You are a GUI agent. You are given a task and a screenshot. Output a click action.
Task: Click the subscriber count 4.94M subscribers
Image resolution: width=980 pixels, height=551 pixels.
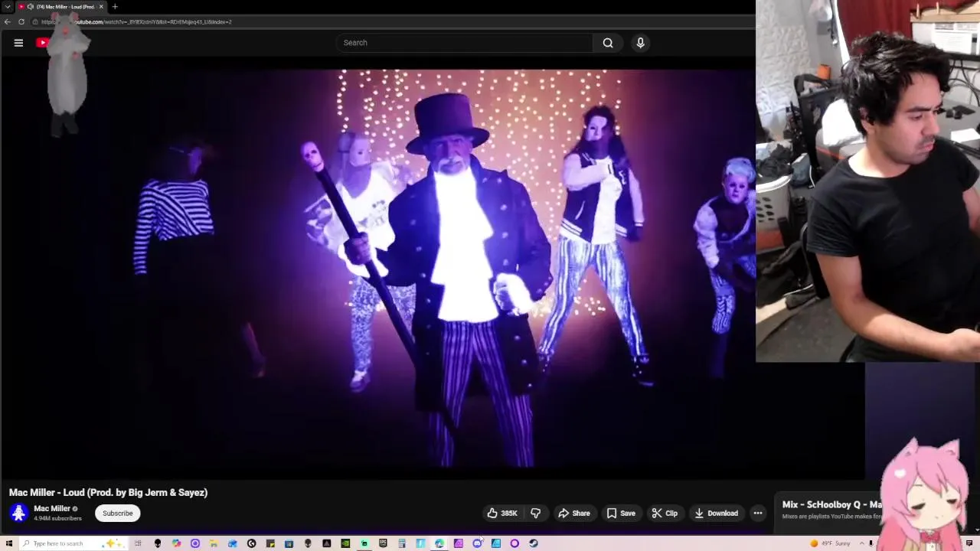[57, 519]
